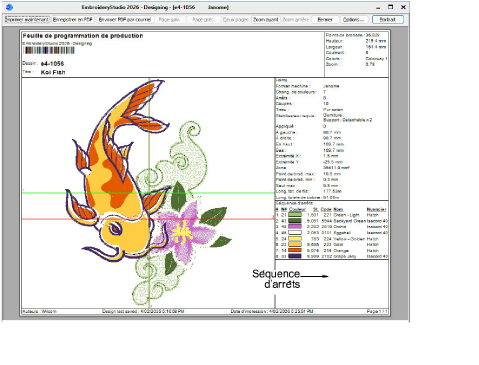This screenshot has height=365, width=479.
Task: Click the 'Long. tot. de fil' row
Action: point(309,191)
